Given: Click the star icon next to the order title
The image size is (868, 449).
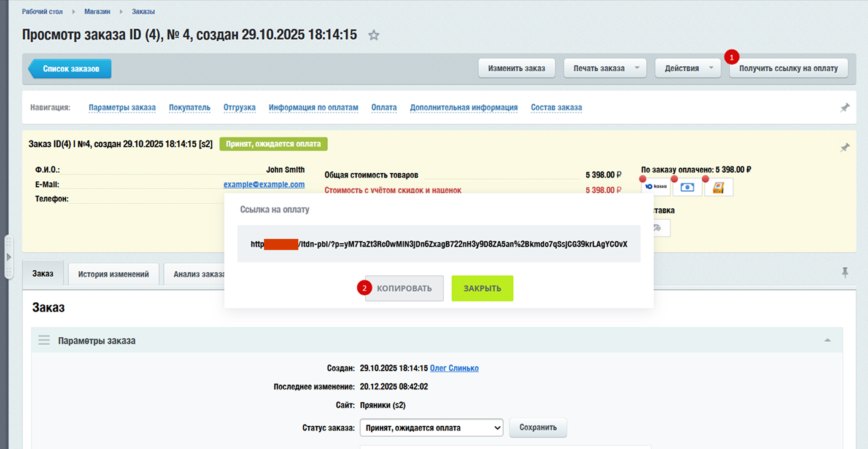Looking at the screenshot, I should pyautogui.click(x=374, y=36).
